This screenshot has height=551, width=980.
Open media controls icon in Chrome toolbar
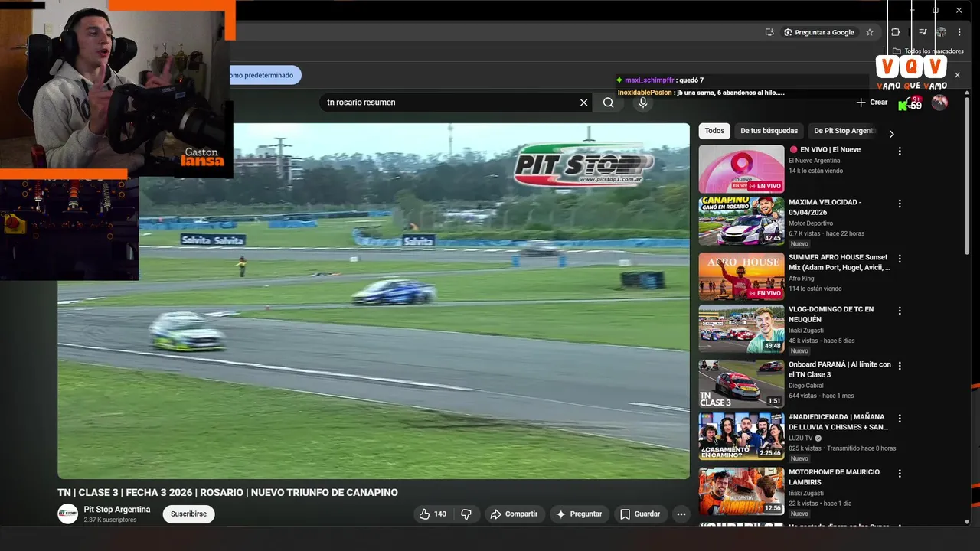coord(923,32)
